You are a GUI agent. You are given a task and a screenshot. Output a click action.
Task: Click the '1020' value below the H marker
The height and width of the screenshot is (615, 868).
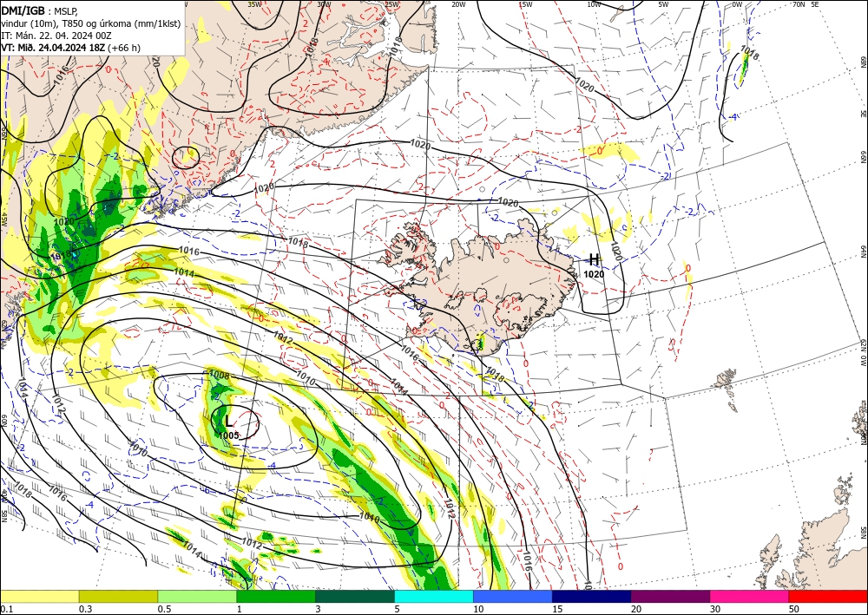pos(594,274)
